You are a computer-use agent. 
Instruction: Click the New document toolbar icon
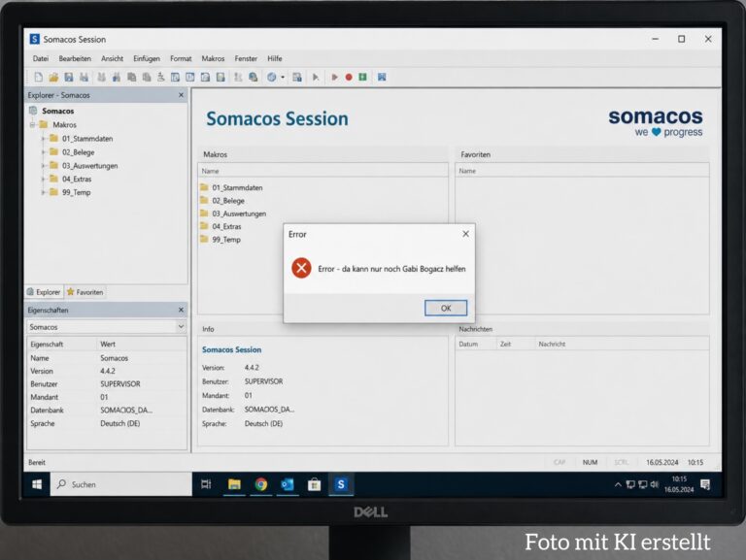39,77
